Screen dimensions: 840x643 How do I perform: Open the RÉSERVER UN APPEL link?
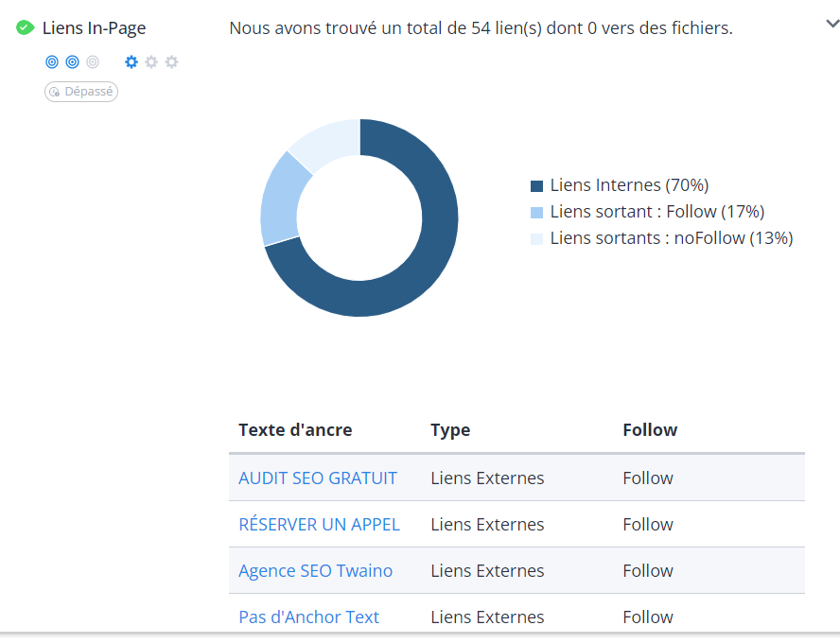point(320,525)
